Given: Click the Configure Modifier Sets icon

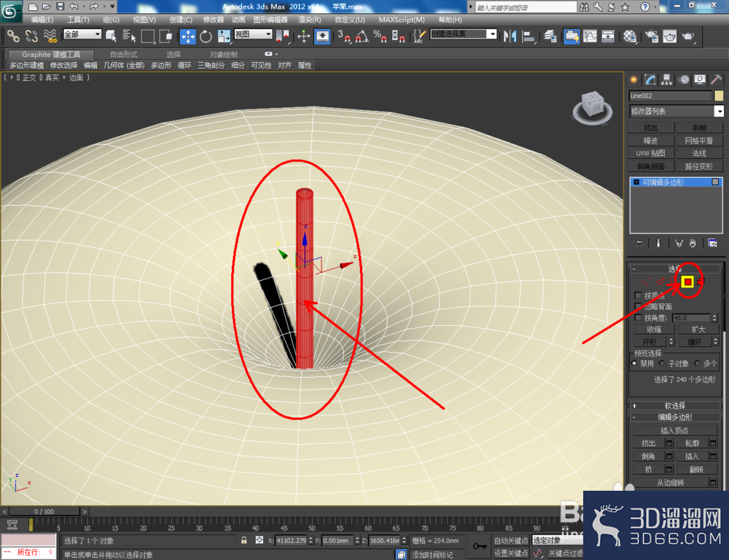Looking at the screenshot, I should pyautogui.click(x=712, y=243).
